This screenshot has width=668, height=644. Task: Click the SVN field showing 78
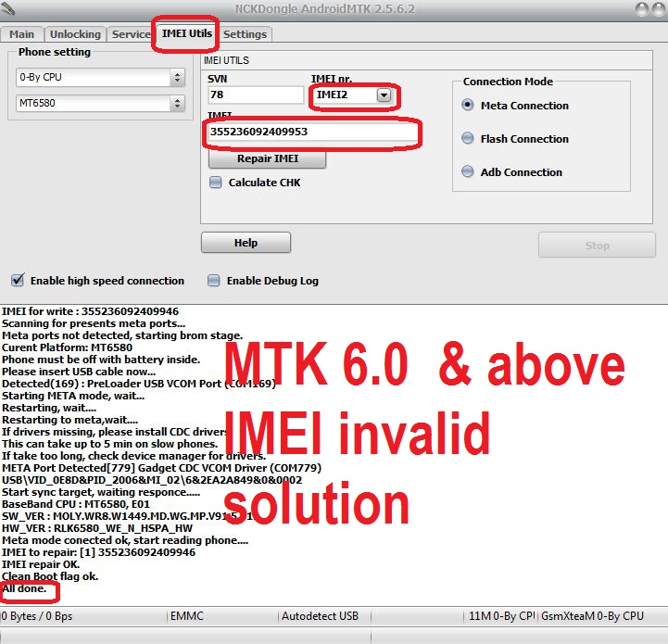tap(256, 95)
